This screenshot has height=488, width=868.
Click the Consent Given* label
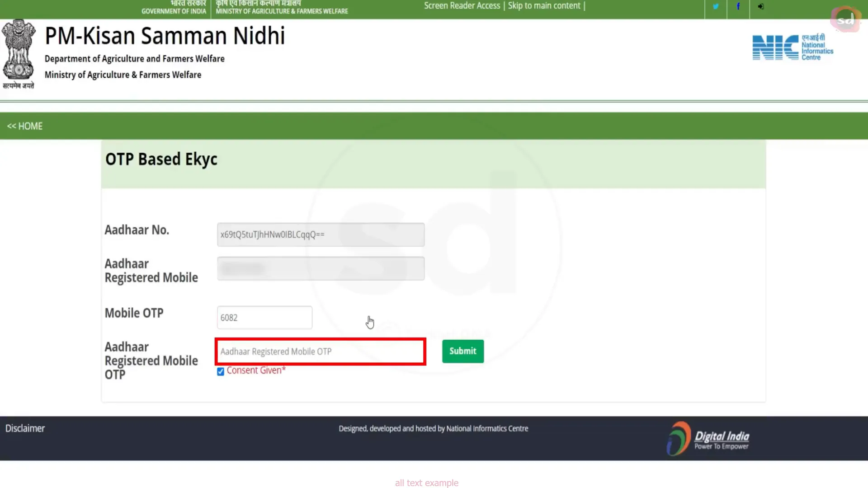(x=256, y=371)
